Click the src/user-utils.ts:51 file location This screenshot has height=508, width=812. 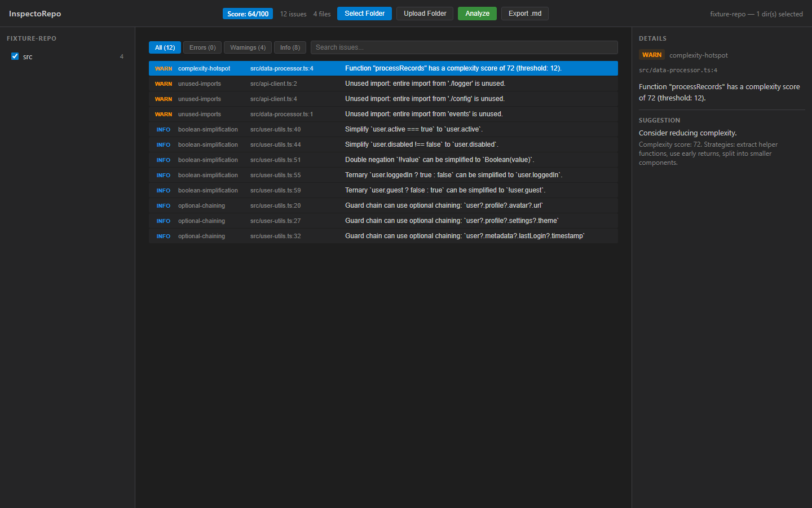[276, 160]
